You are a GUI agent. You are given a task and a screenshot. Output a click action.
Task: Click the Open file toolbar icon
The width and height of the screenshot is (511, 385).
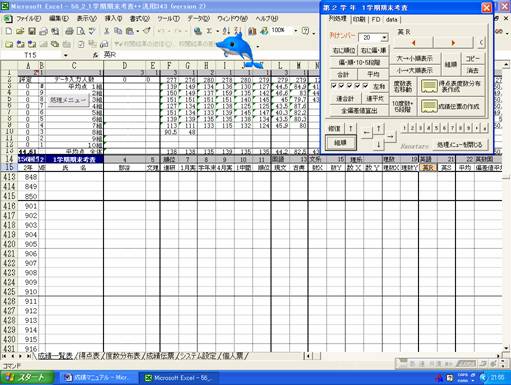click(20, 31)
